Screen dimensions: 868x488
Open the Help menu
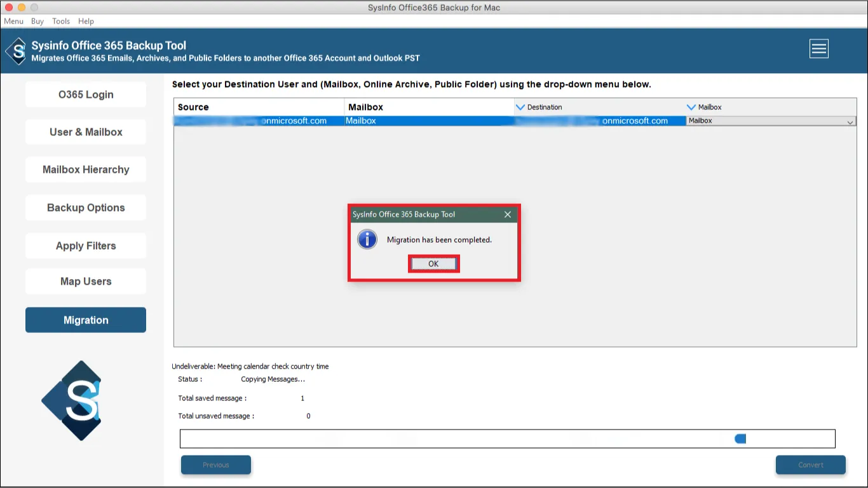86,21
